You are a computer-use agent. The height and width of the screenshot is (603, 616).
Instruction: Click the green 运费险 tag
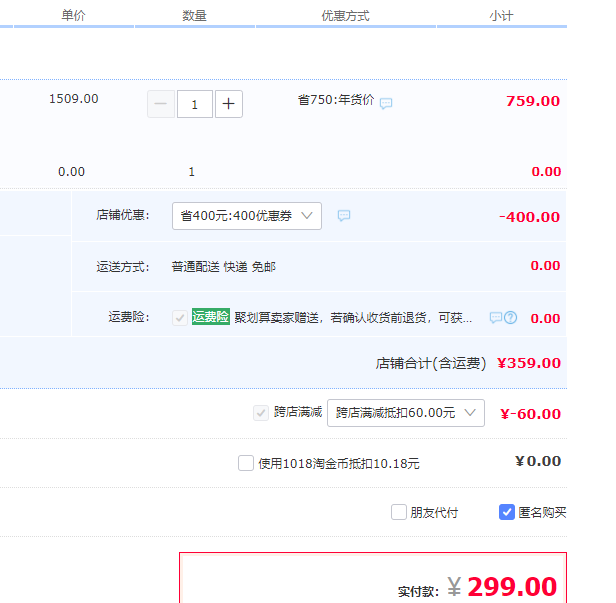click(210, 317)
